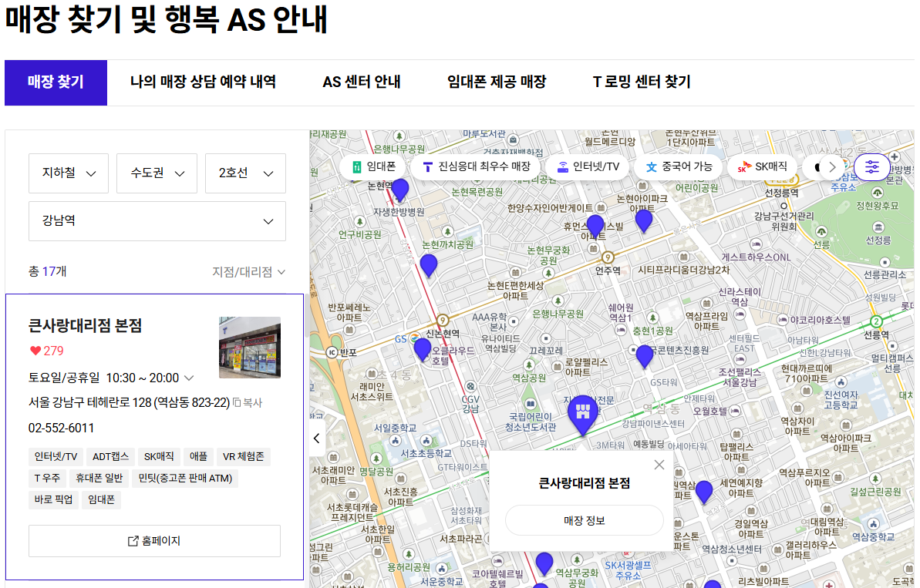Open the AS 센터 안내 tab
920x588 pixels.
coord(362,82)
